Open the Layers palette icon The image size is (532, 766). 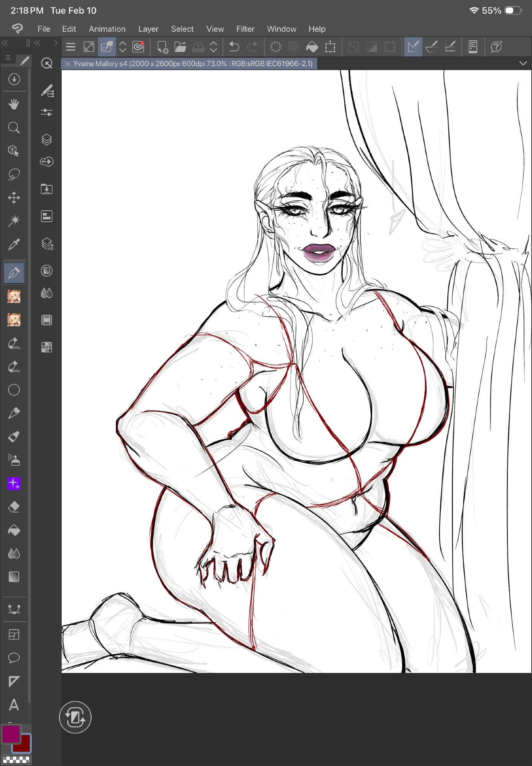[47, 139]
